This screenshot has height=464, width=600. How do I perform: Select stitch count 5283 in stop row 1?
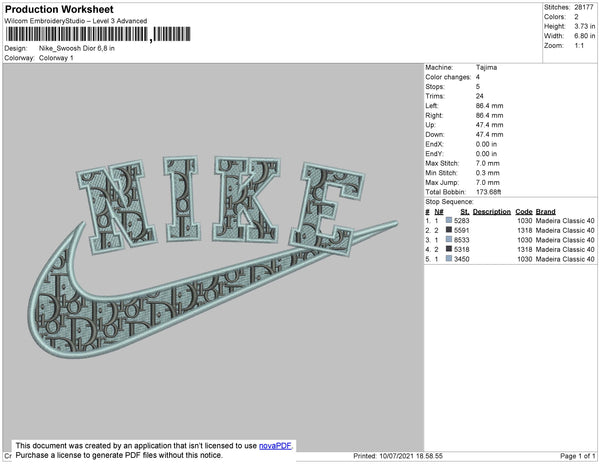(x=461, y=221)
